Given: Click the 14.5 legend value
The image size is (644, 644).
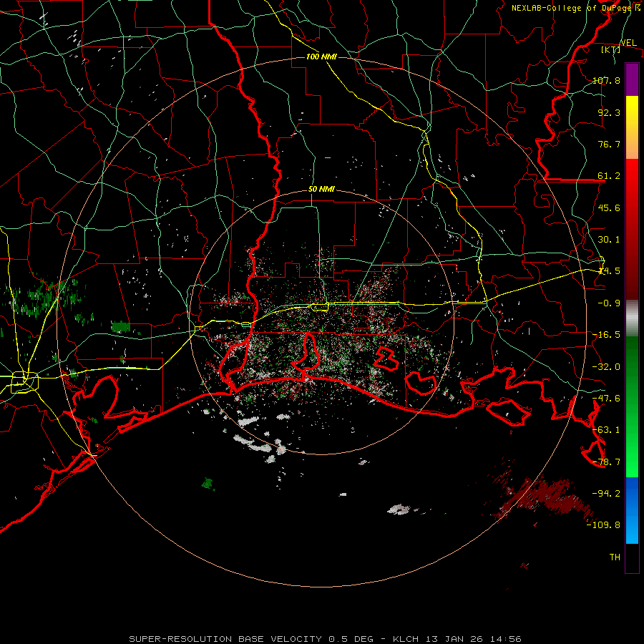Looking at the screenshot, I should point(609,271).
